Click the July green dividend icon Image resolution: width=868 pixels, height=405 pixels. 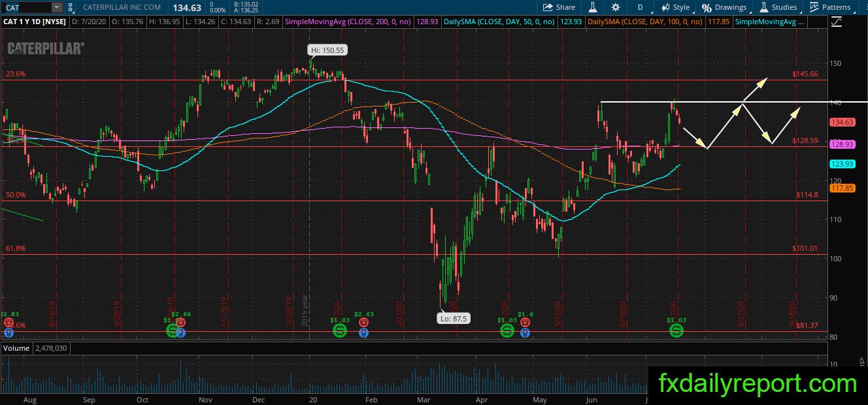(676, 331)
